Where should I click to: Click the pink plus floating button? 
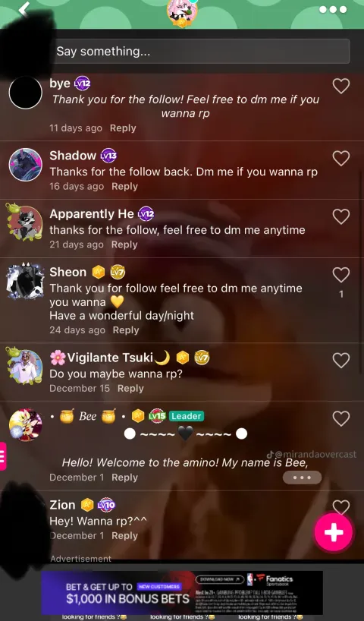(334, 532)
